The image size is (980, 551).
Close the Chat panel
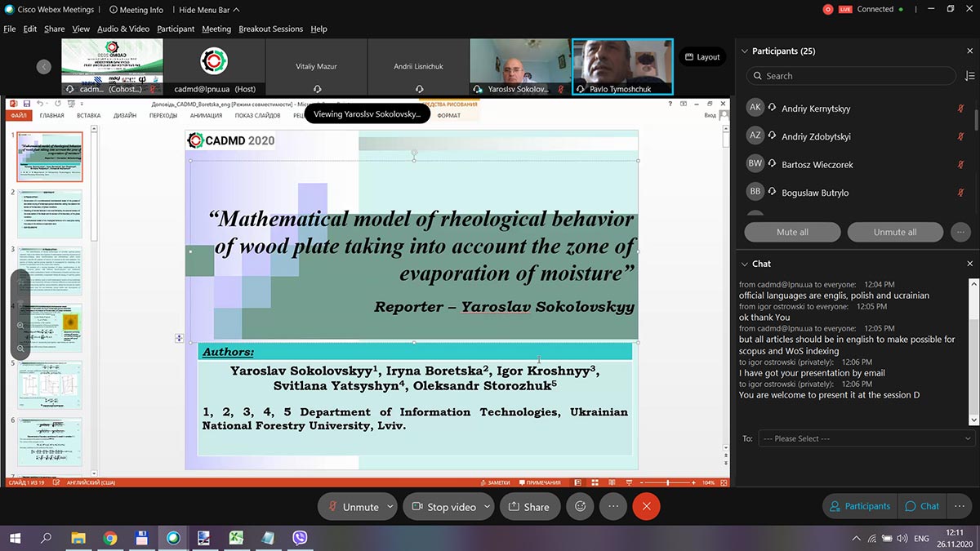click(x=969, y=264)
